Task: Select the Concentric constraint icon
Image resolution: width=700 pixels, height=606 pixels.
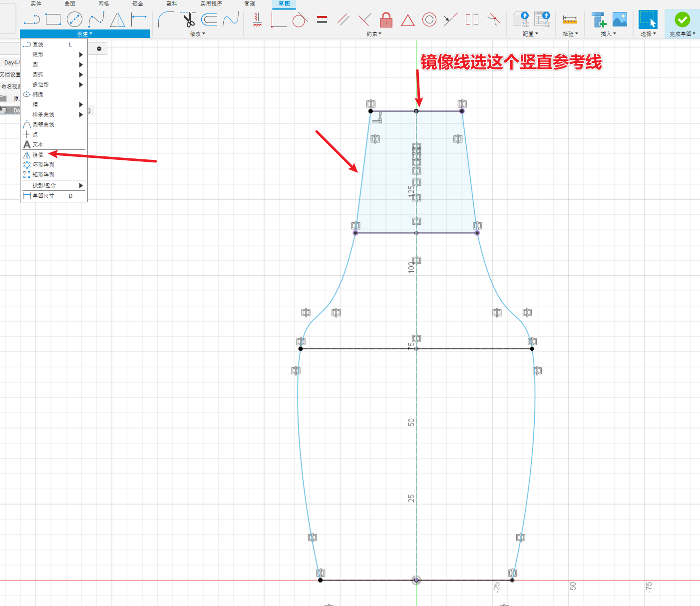Action: [x=429, y=20]
